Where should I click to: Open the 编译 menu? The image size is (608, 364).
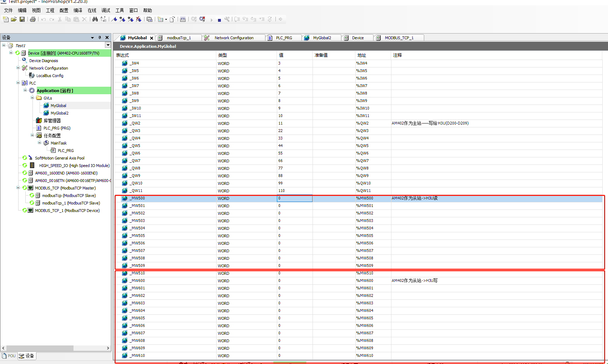[x=78, y=10]
